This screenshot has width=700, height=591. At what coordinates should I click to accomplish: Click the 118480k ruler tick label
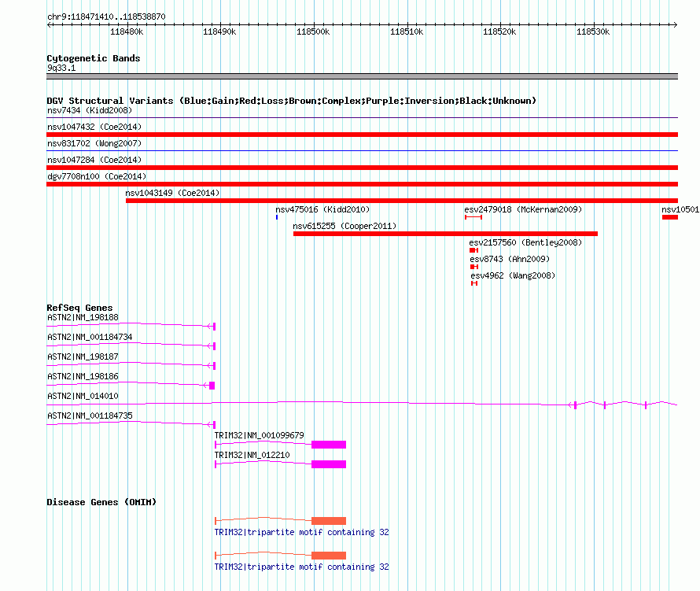point(127,31)
